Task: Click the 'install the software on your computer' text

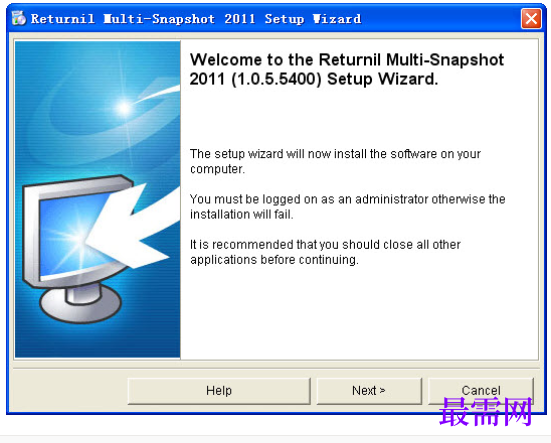Action: (335, 161)
